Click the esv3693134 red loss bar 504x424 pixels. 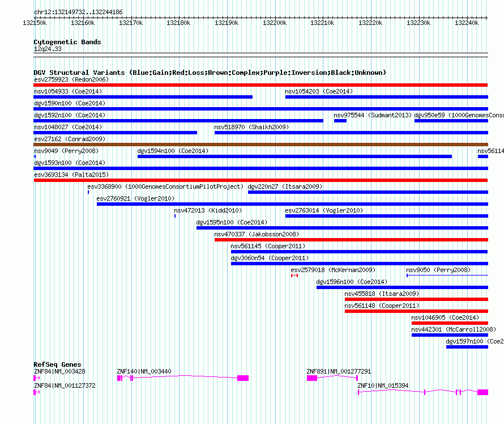point(260,180)
